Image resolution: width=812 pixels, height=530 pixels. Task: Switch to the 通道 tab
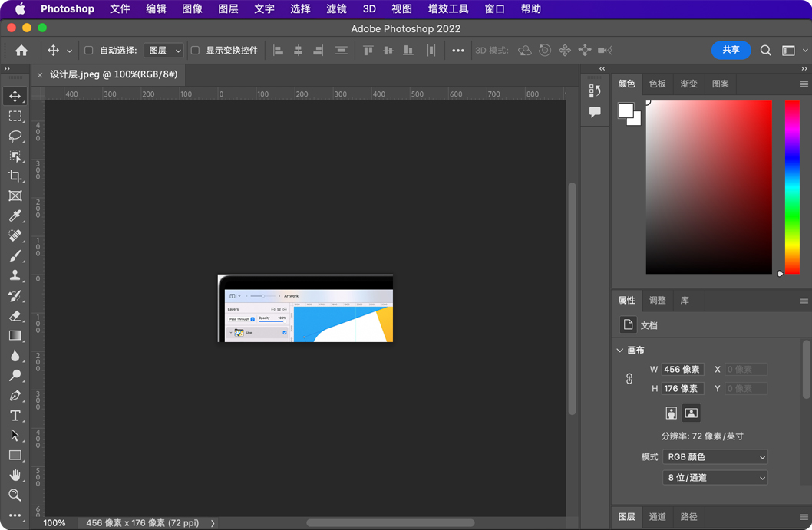pos(657,517)
